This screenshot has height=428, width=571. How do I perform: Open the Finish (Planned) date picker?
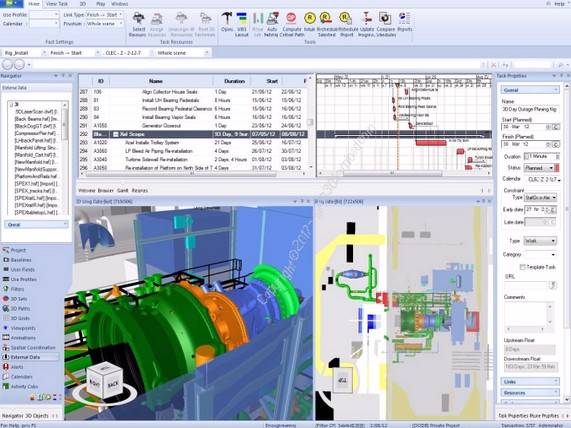click(x=556, y=144)
